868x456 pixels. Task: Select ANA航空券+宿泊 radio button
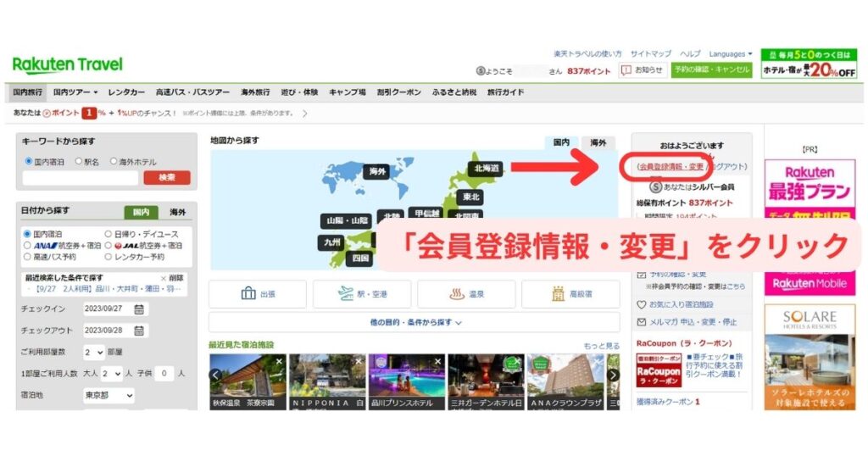click(27, 245)
